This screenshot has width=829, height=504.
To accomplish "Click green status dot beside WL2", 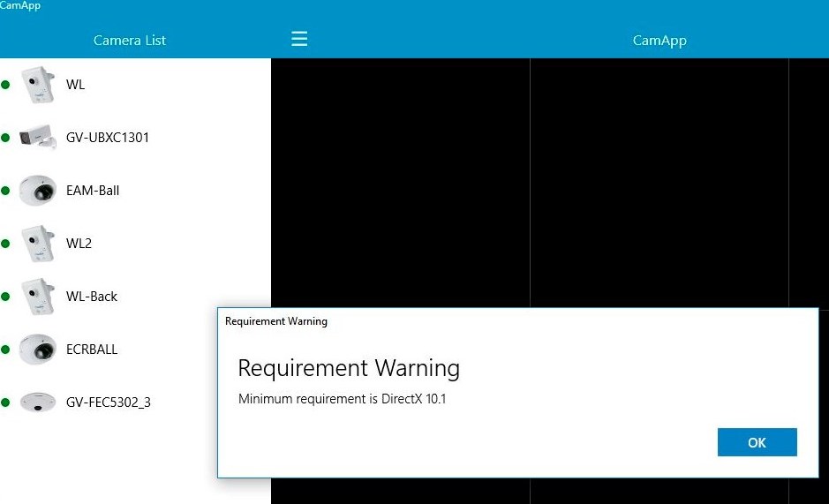I will (x=5, y=244).
